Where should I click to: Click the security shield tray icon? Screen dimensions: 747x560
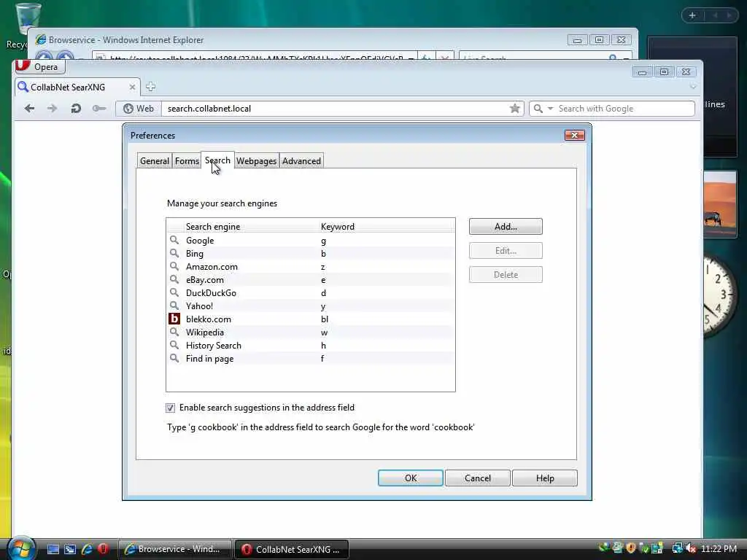[x=631, y=548]
